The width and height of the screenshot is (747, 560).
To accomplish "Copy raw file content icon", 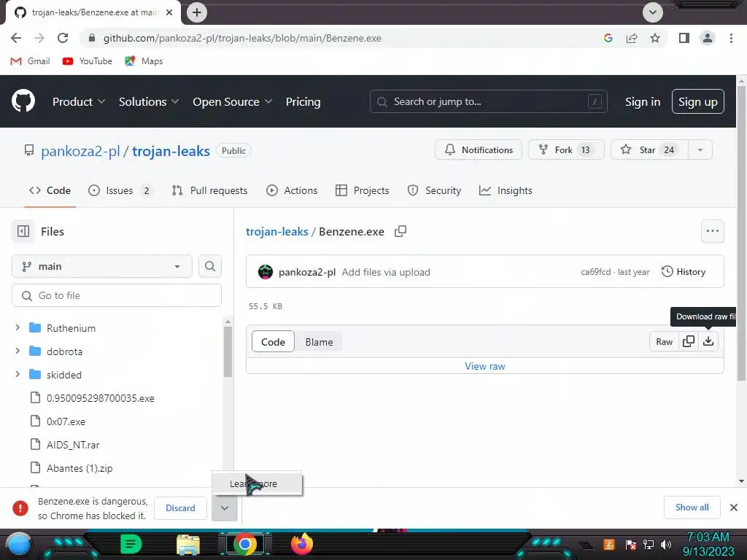I will [689, 341].
